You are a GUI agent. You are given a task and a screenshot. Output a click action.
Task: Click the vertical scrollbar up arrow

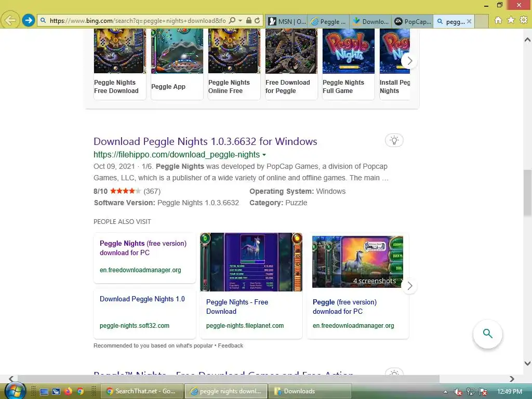527,39
